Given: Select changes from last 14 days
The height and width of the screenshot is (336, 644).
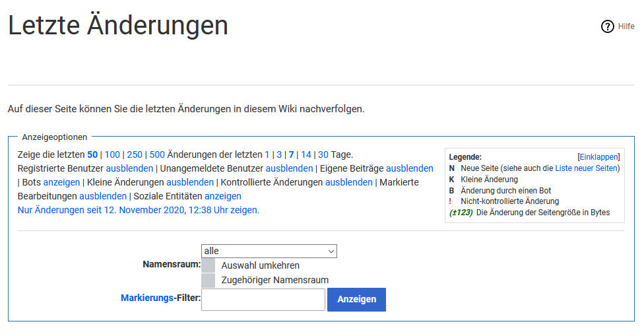Looking at the screenshot, I should 306,154.
